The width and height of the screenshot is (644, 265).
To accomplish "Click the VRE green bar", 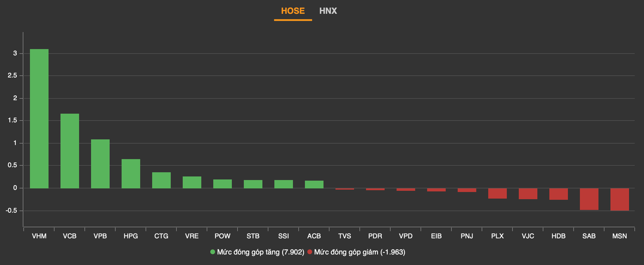I will point(192,182).
